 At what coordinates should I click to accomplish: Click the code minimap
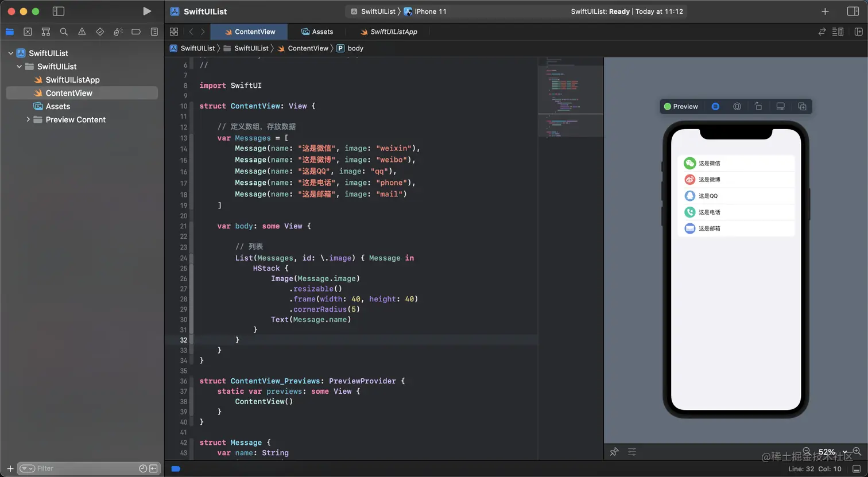[x=571, y=98]
